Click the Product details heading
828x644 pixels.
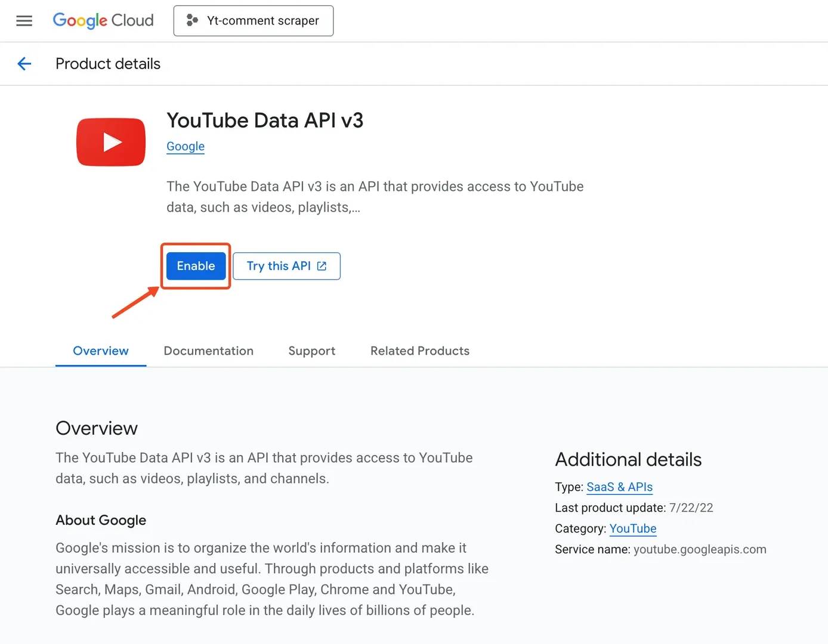(x=108, y=64)
